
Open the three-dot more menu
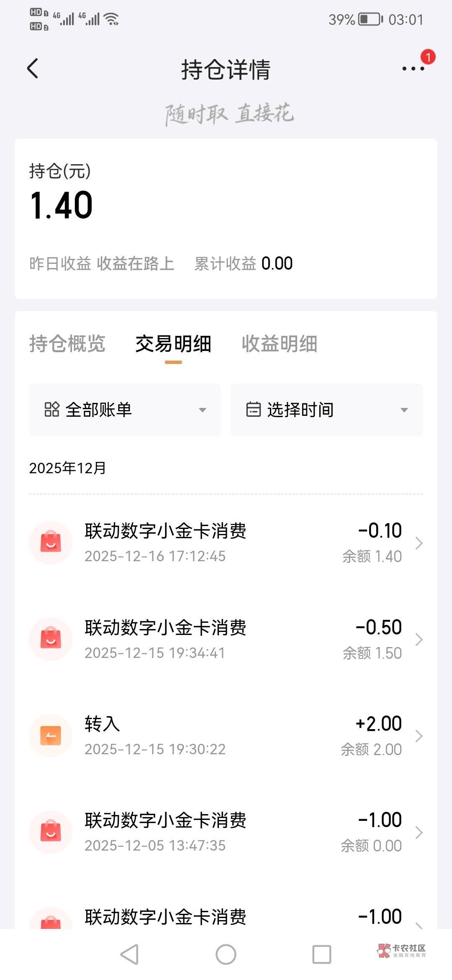coord(413,68)
